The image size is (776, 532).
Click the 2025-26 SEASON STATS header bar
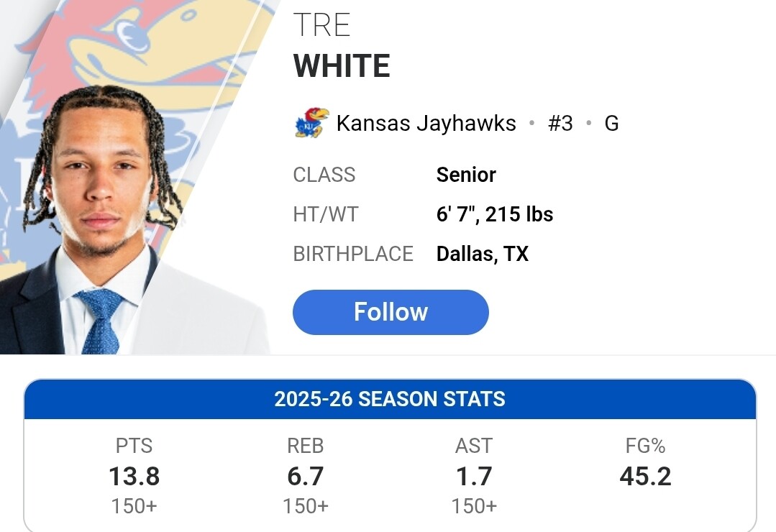tap(390, 399)
